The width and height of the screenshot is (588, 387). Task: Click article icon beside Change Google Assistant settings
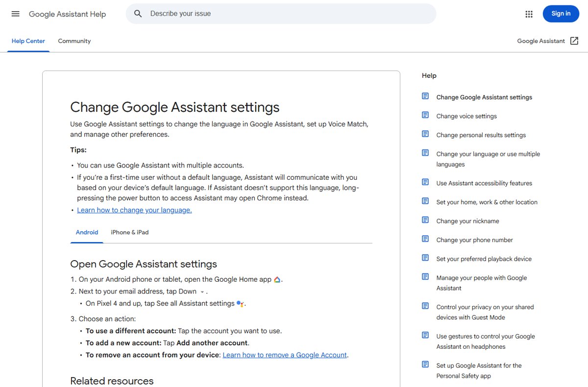point(425,96)
